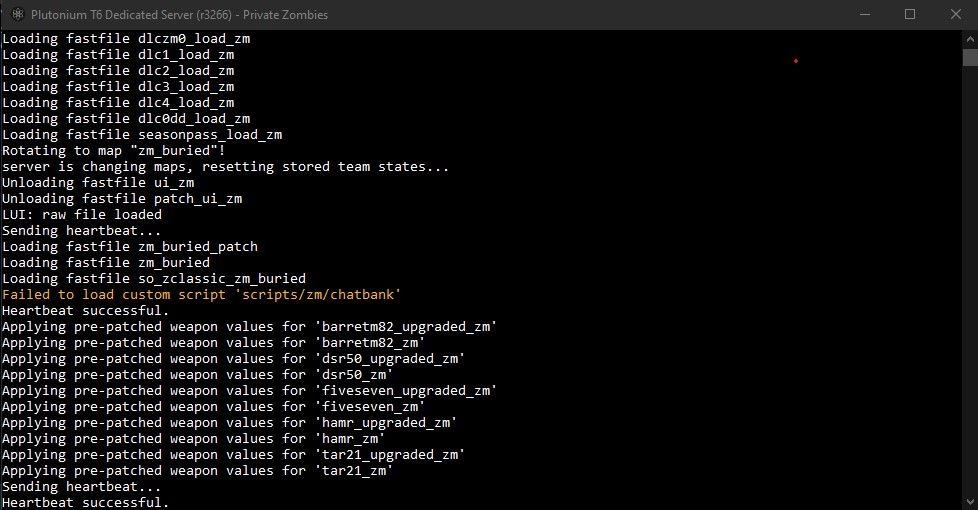Click the 'Loading fastfile seasonpass_load_zm' line
978x510 pixels.
[x=142, y=134]
